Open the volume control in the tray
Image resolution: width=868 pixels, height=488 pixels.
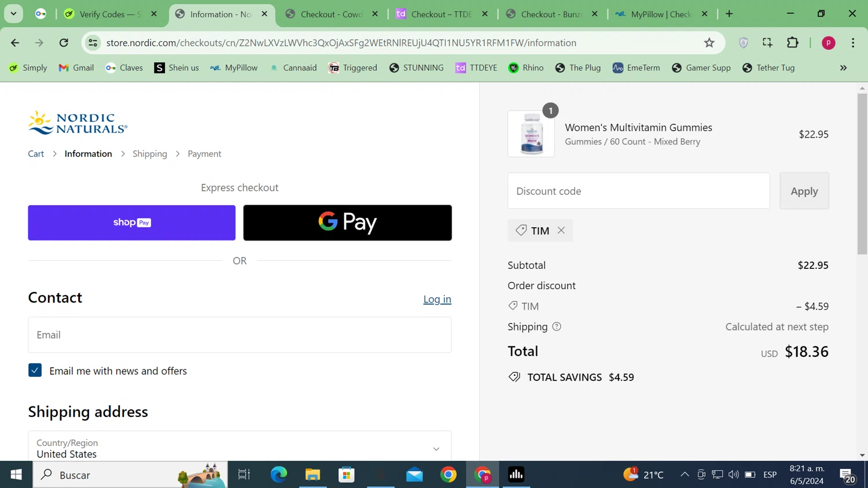734,475
